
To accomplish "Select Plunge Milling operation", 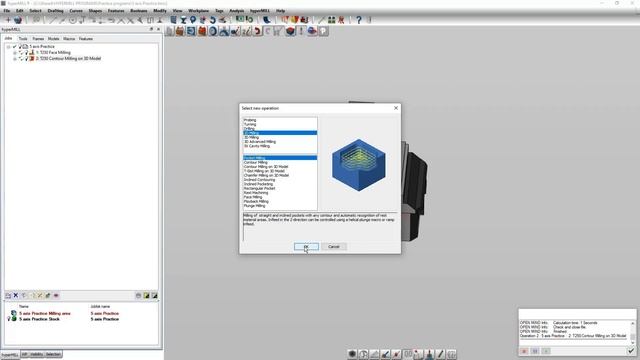I will point(255,206).
